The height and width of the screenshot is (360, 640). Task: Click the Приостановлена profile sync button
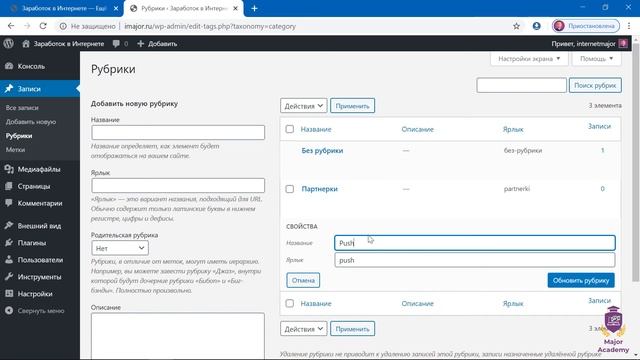point(586,26)
